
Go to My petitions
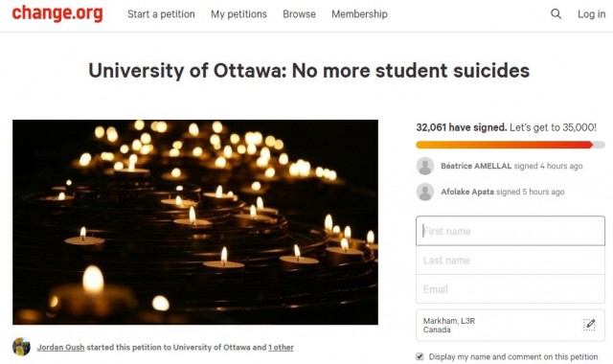pyautogui.click(x=238, y=14)
